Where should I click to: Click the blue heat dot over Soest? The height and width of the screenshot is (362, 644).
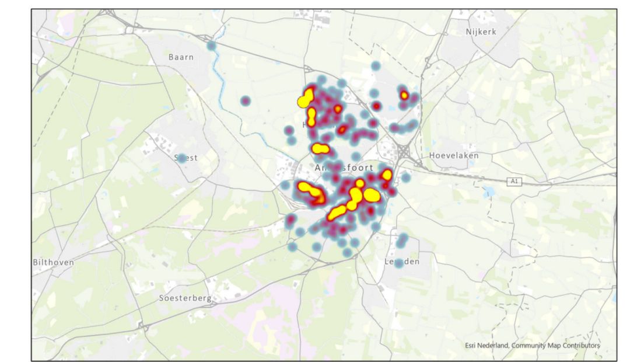[x=181, y=158]
